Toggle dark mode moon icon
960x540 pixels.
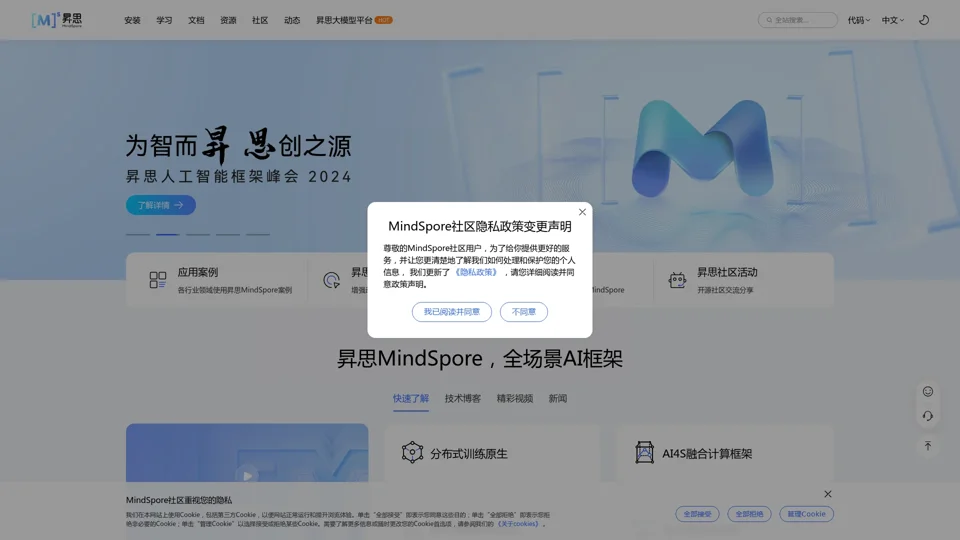pos(924,20)
